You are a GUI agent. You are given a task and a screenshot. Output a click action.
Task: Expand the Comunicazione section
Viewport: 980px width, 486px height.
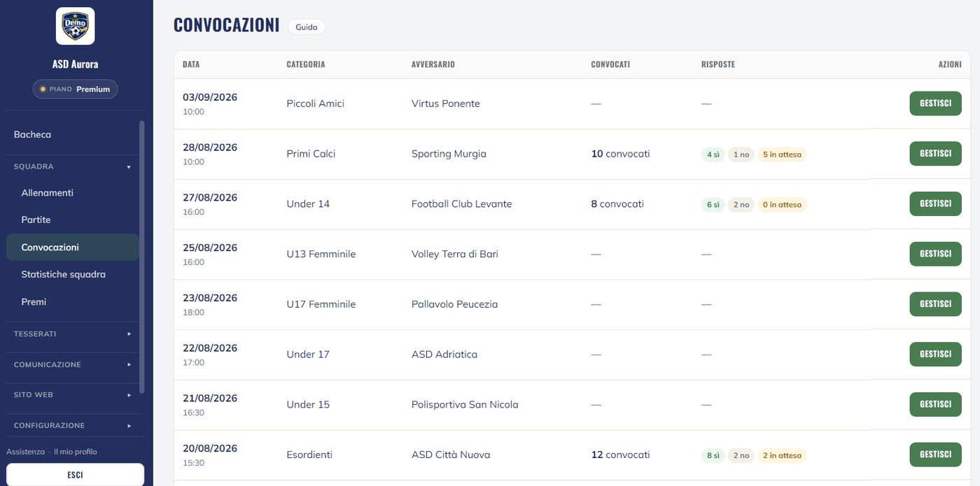[x=72, y=364]
